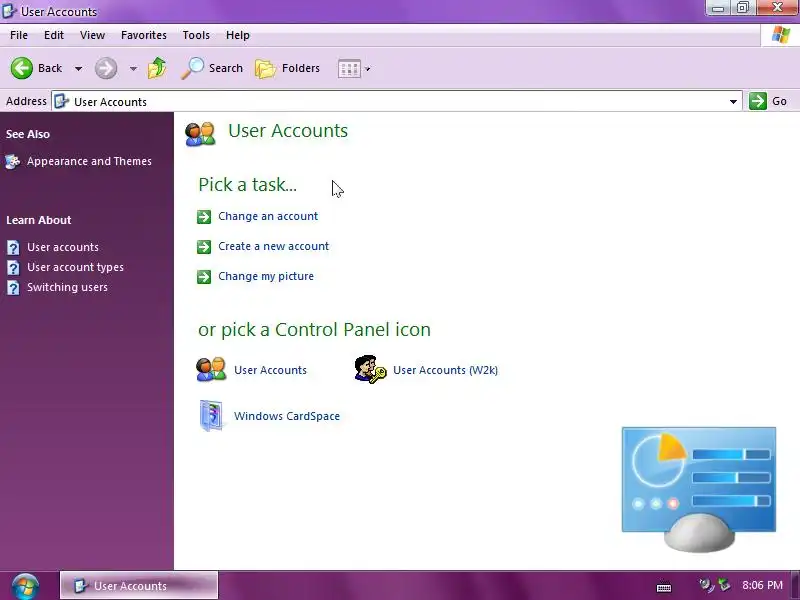The width and height of the screenshot is (800, 600).
Task: Click help icon beside User accounts topic
Action: pos(13,247)
